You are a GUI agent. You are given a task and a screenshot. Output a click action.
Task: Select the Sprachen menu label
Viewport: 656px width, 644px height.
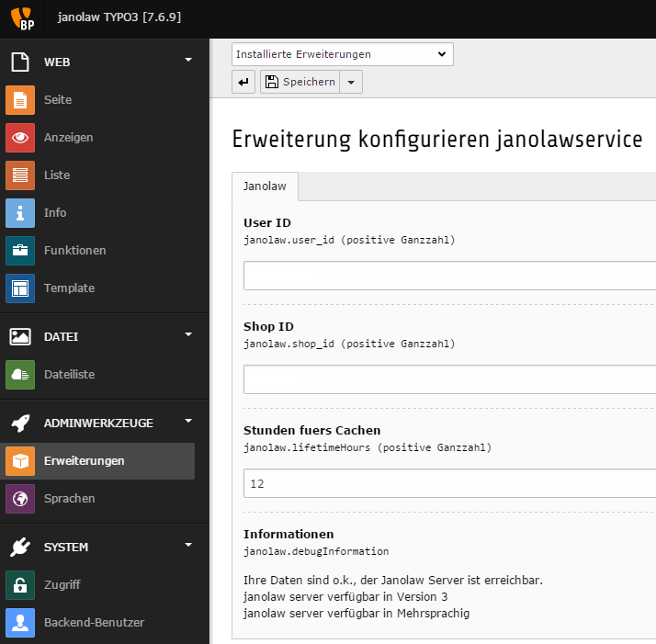(70, 499)
